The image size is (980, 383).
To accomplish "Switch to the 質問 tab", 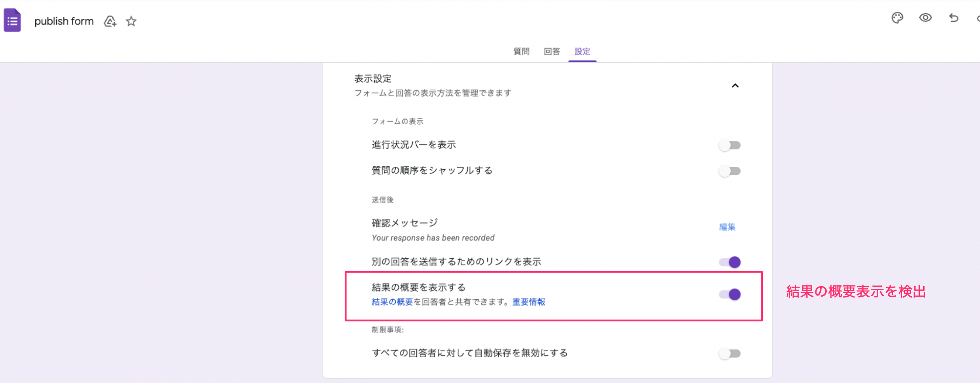I will pyautogui.click(x=521, y=51).
